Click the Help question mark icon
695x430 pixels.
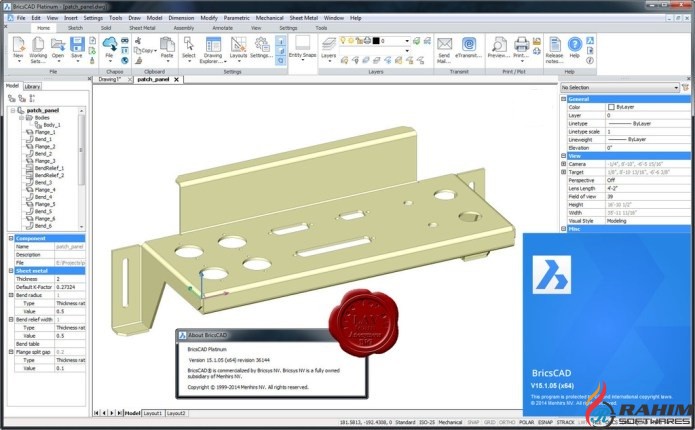[x=574, y=44]
